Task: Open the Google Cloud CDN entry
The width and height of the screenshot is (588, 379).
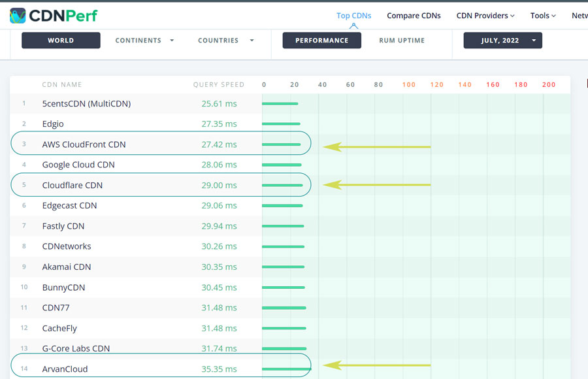Action: (x=78, y=165)
